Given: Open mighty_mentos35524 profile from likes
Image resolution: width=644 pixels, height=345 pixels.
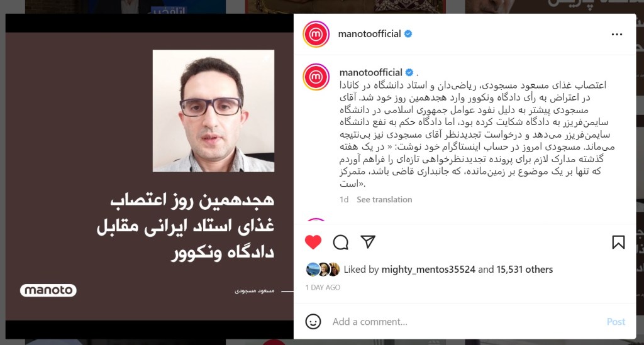Looking at the screenshot, I should [428, 270].
